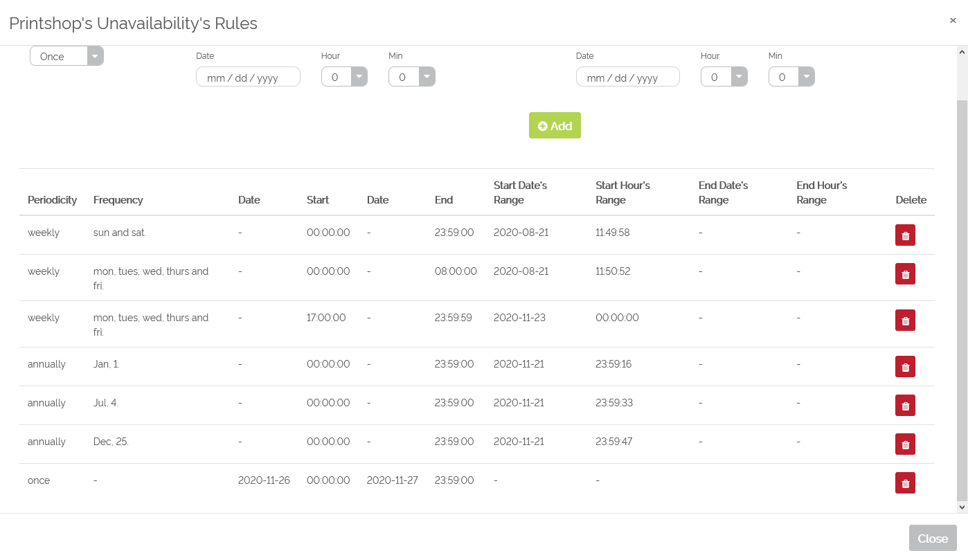Click the 23:59:47 start hour range
The height and width of the screenshot is (560, 968).
(614, 442)
